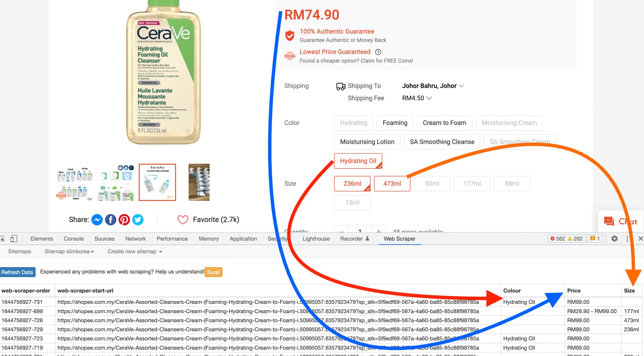The width and height of the screenshot is (644, 356).
Task: Select the 473ml size option
Action: point(392,184)
